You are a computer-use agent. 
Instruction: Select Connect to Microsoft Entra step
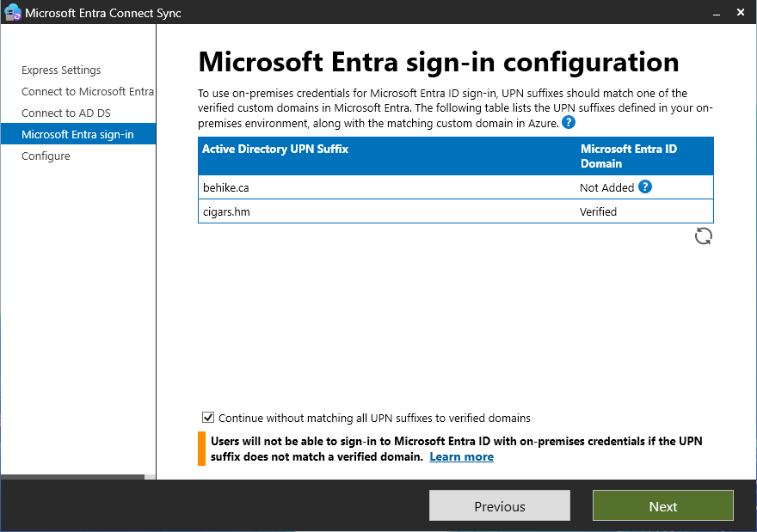(x=87, y=92)
